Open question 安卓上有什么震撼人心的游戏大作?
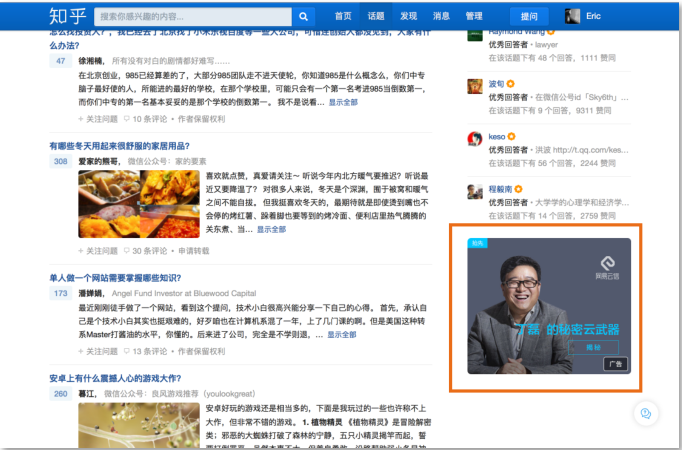The image size is (682, 450). tap(115, 378)
